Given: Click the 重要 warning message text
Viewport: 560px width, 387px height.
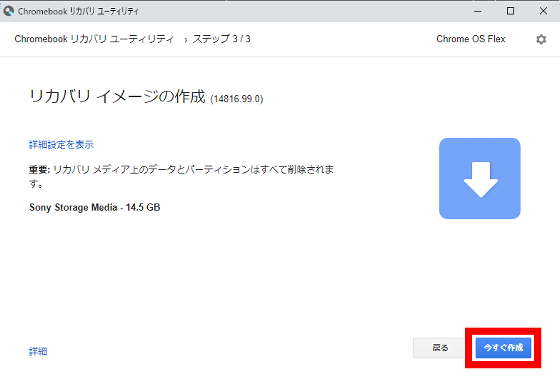Looking at the screenshot, I should (181, 176).
